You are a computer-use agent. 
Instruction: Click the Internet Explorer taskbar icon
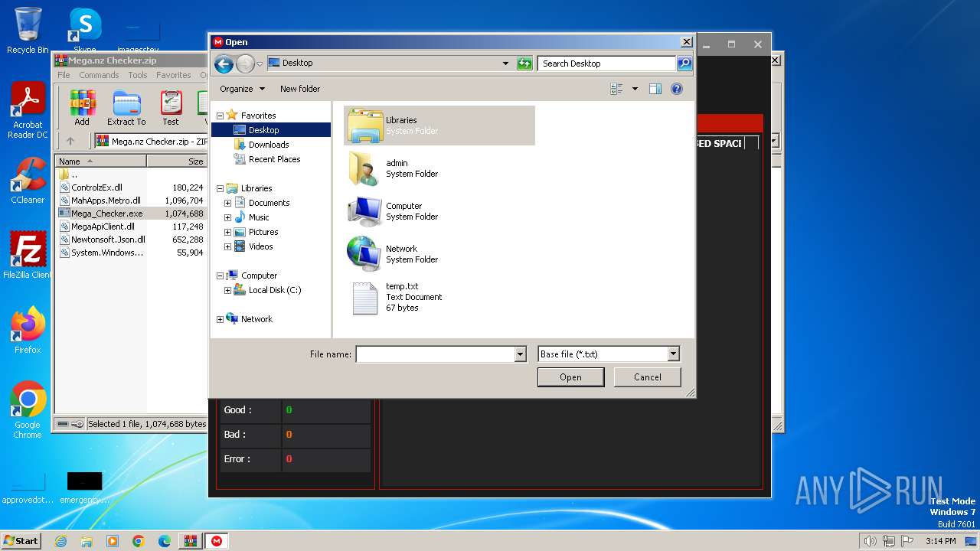60,541
